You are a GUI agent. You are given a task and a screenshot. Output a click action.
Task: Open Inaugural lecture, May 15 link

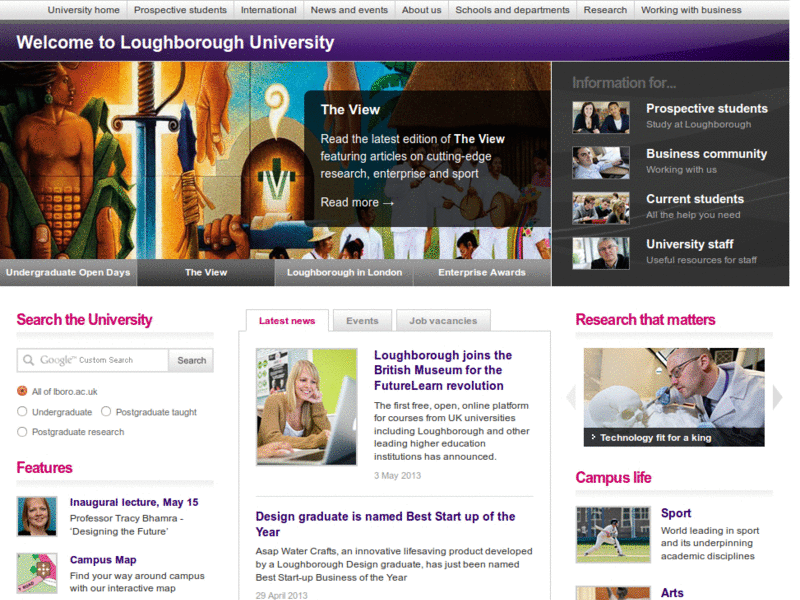[x=134, y=503]
